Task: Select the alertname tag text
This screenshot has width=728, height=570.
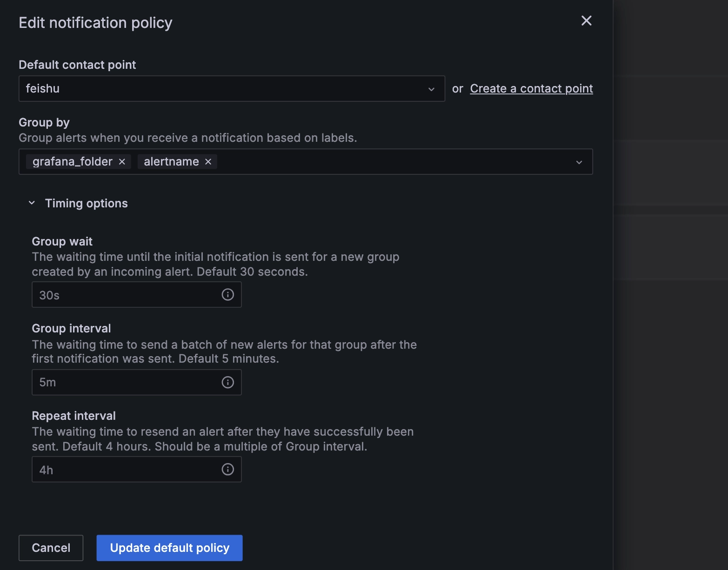Action: point(171,162)
